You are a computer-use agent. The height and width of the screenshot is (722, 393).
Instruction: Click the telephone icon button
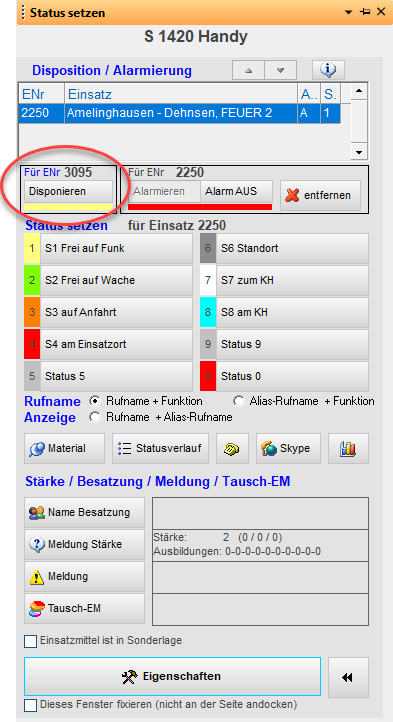click(232, 448)
